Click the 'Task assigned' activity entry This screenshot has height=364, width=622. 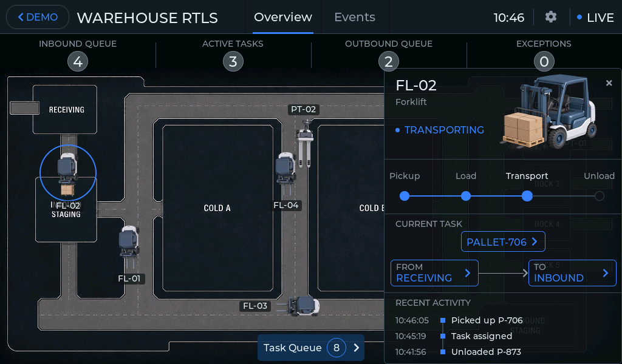click(482, 336)
